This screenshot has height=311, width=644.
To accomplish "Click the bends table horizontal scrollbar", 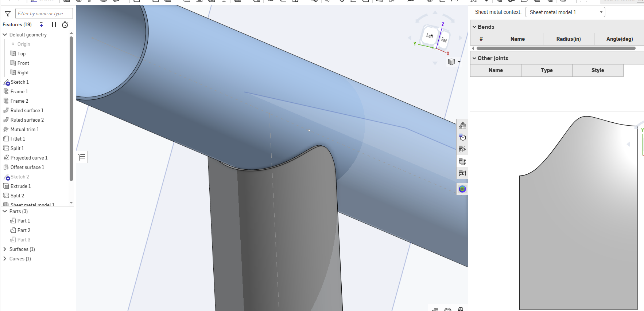I will point(556,48).
